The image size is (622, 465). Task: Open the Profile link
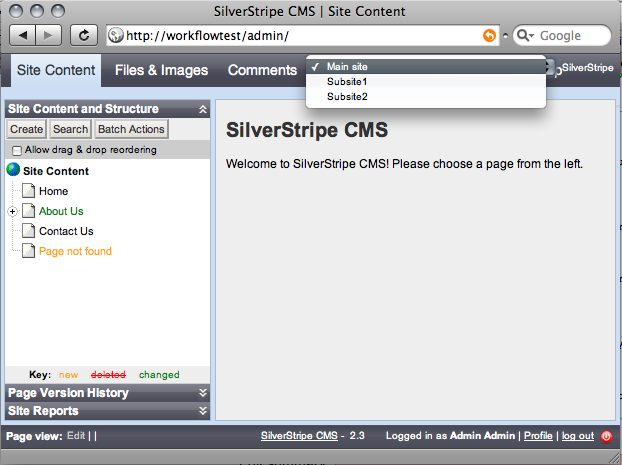point(538,436)
